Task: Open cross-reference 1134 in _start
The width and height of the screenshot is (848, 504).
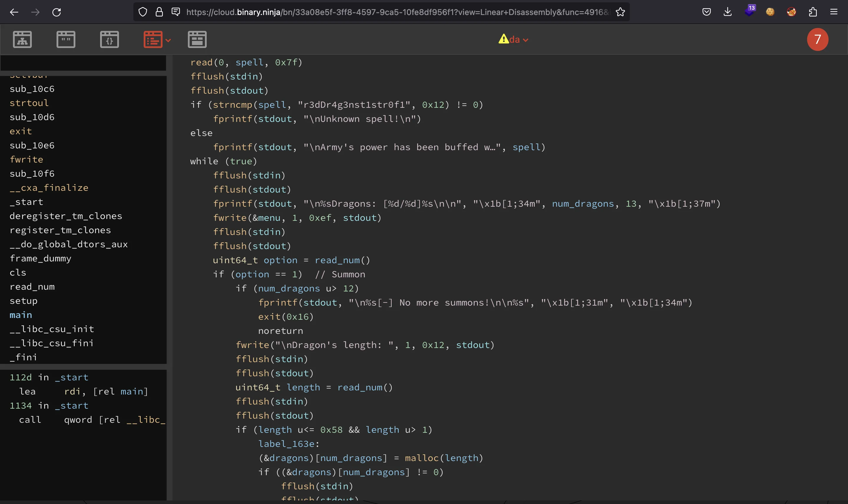Action: click(49, 405)
